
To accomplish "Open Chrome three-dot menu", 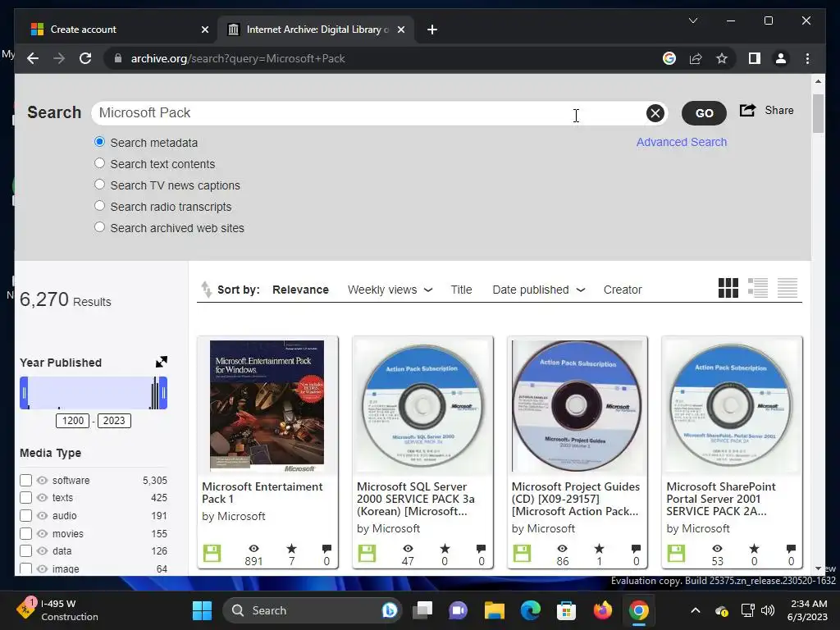I will pos(807,58).
